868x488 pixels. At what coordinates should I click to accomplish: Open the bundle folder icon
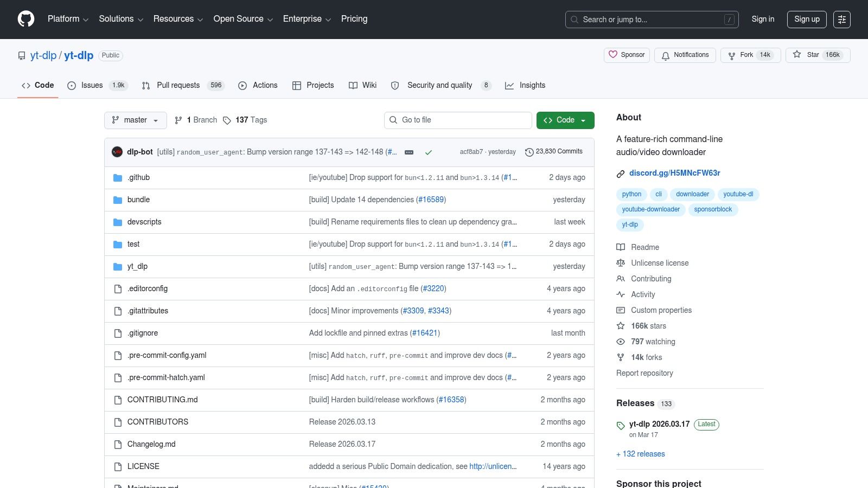118,200
